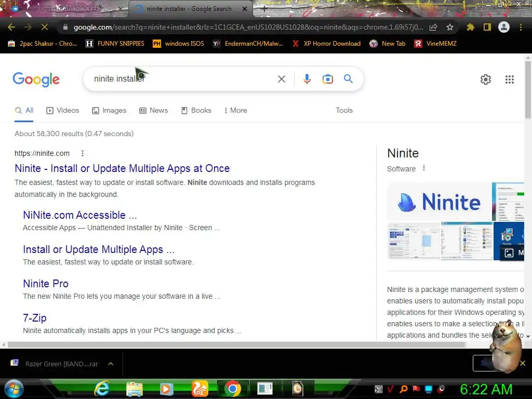Switch to the Videos results tab
This screenshot has height=399, width=532.
click(x=63, y=110)
